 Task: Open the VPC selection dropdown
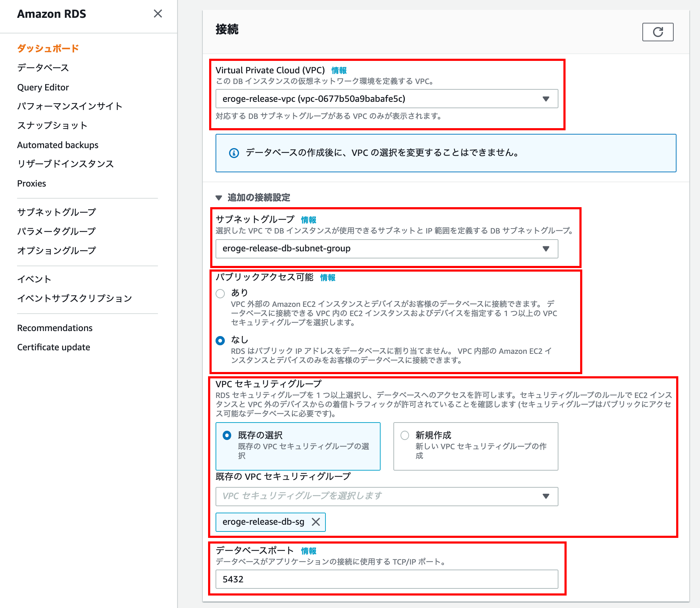coord(386,99)
